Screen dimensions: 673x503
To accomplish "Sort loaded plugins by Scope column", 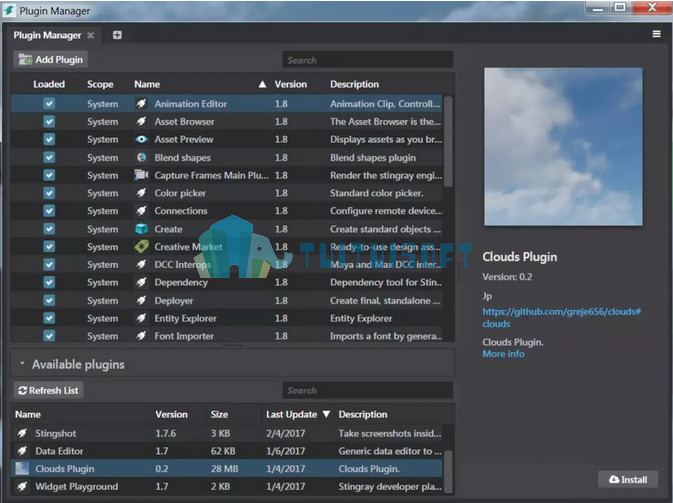I will pyautogui.click(x=100, y=84).
